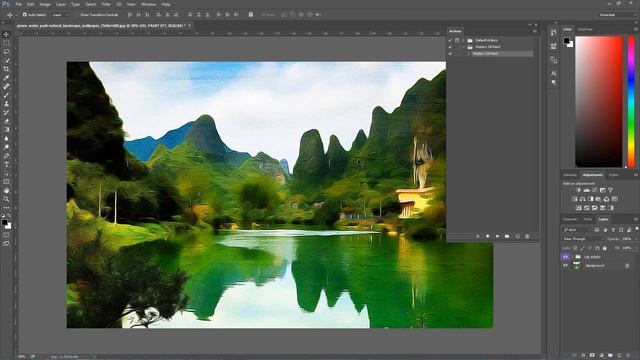Select the Crop tool

click(6, 69)
